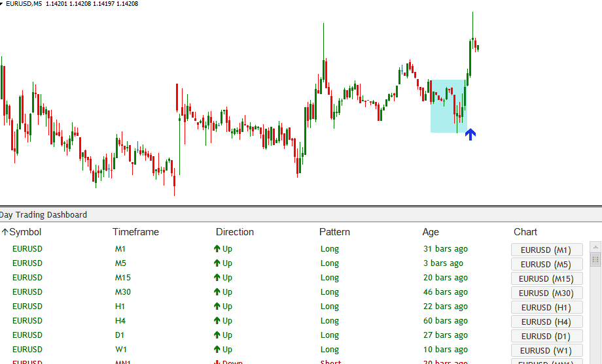602x364 pixels.
Task: Click the green Up arrow in W1 row
Action: pos(217,350)
